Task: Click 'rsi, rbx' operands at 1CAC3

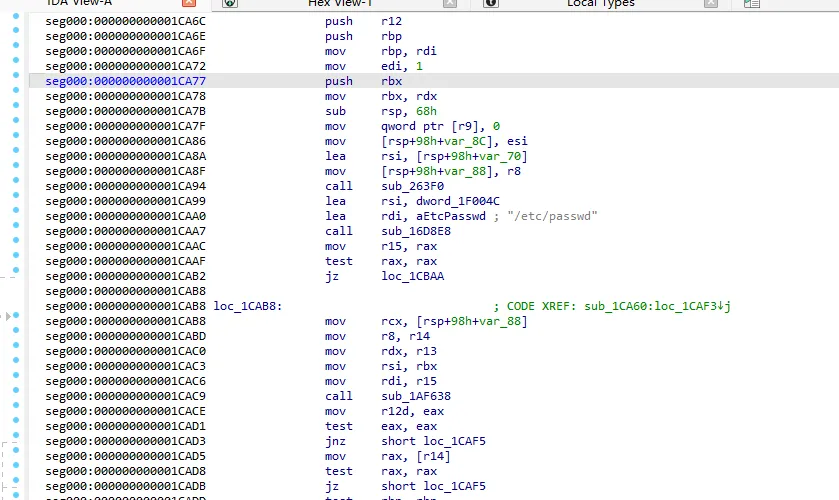Action: point(409,366)
